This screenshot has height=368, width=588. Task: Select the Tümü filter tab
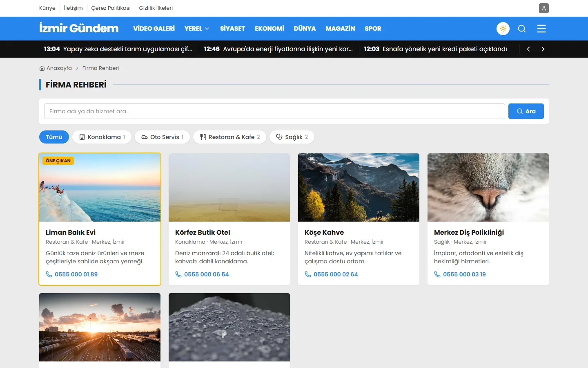[54, 137]
